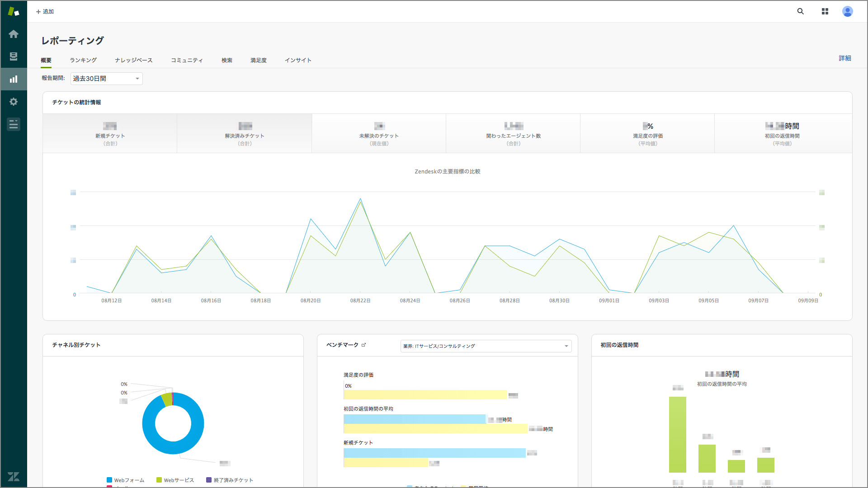
Task: Open the benchmark external link icon
Action: pos(364,345)
